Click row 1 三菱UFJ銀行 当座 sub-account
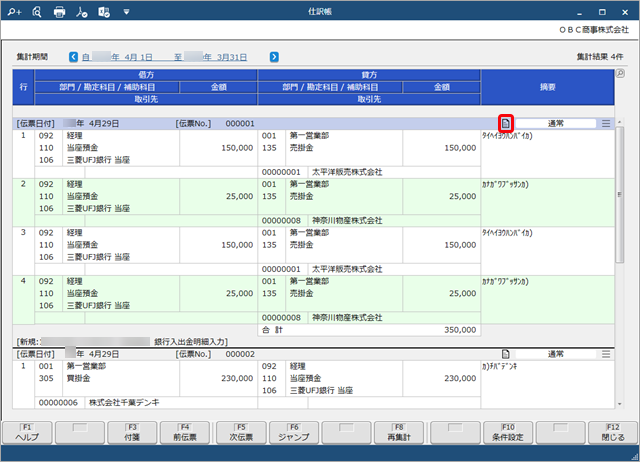The width and height of the screenshot is (640, 462). tap(98, 160)
